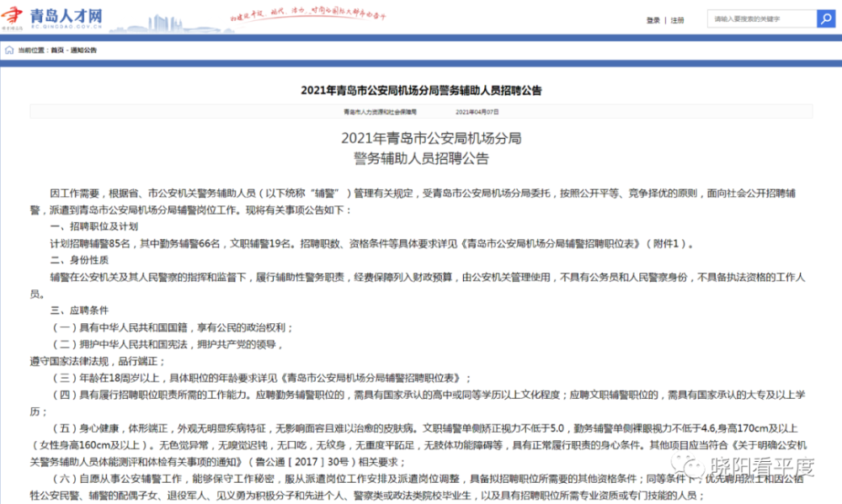Click the section heading 二、身份性质
The height and width of the screenshot is (504, 842).
79,260
